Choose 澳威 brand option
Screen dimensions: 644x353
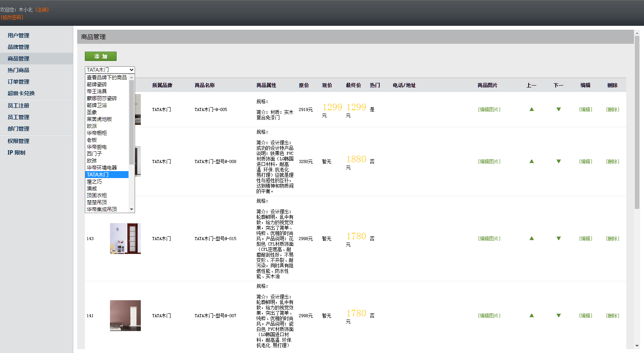click(107, 188)
